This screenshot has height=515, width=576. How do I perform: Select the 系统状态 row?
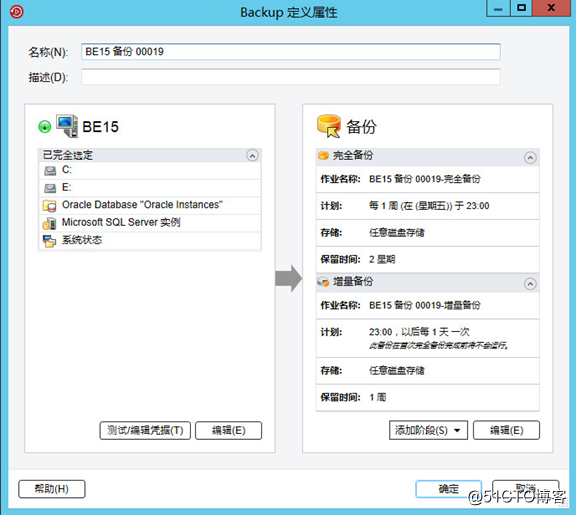(150, 241)
